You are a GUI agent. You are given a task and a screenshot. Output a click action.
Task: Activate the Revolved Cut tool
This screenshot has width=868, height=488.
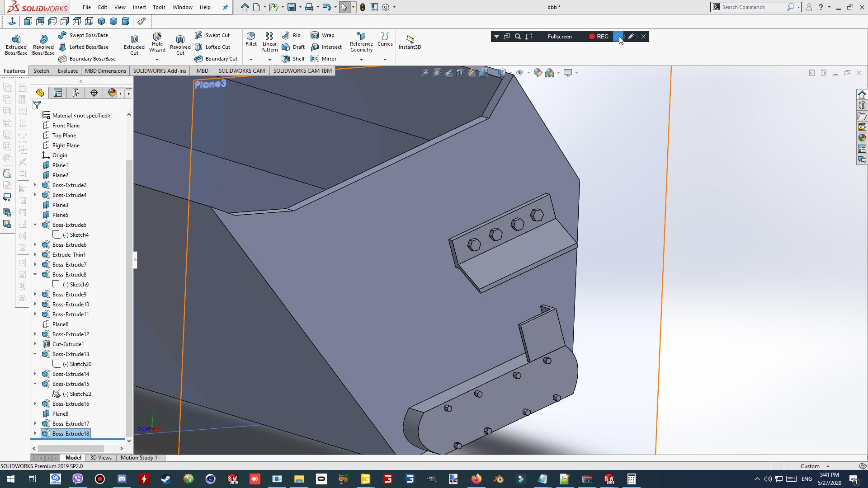[180, 45]
